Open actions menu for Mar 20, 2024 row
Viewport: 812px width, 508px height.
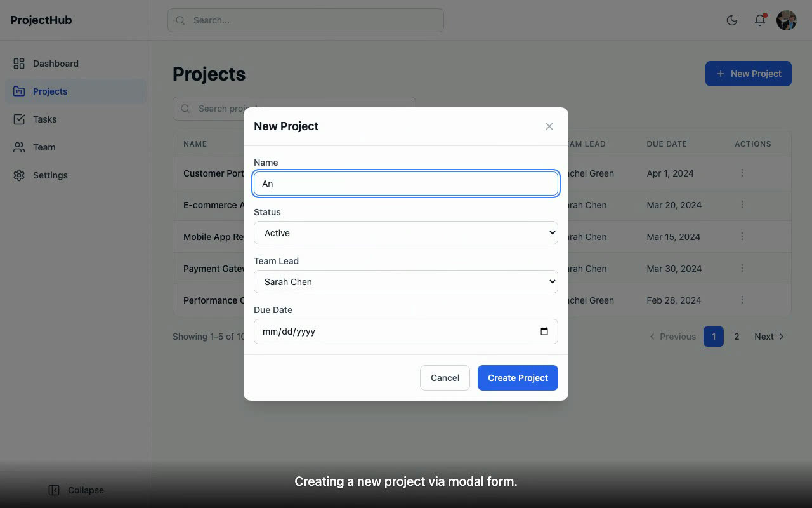click(x=742, y=204)
